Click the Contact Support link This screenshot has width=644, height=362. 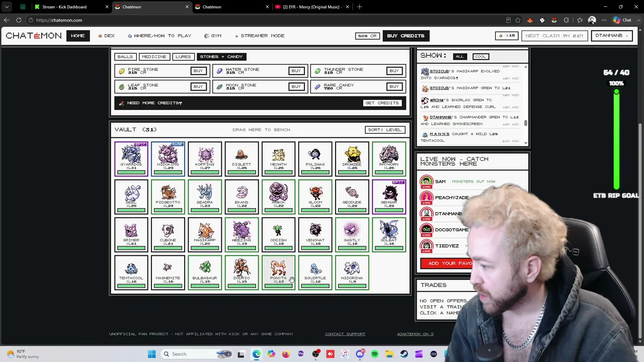pos(345,334)
